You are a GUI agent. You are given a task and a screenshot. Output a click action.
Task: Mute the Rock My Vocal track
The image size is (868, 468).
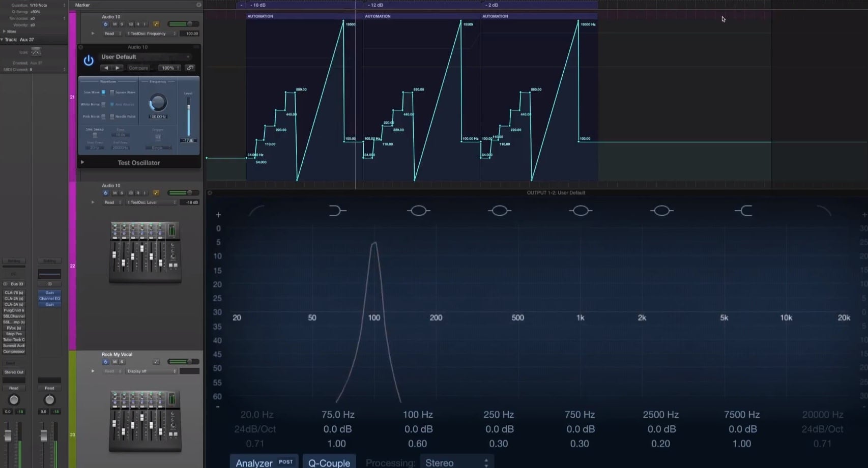[114, 362]
